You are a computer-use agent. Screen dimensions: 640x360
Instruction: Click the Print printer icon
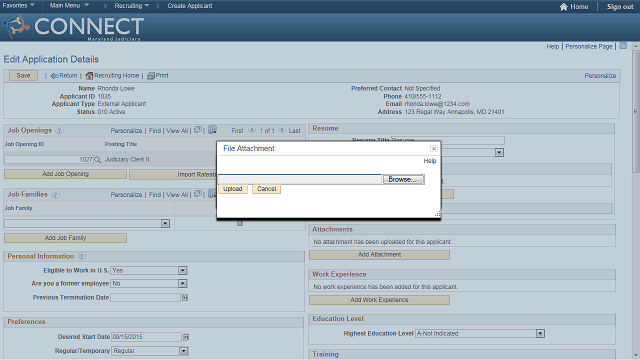point(151,76)
